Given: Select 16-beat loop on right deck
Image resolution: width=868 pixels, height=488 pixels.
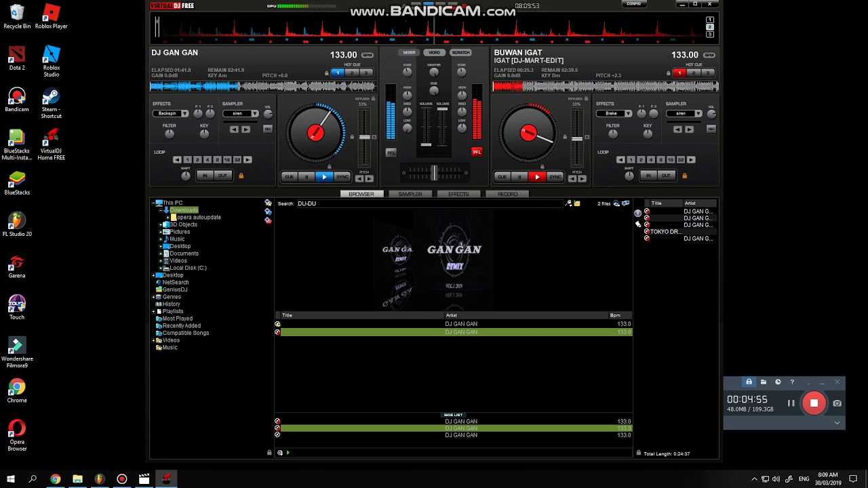Looking at the screenshot, I should point(670,160).
